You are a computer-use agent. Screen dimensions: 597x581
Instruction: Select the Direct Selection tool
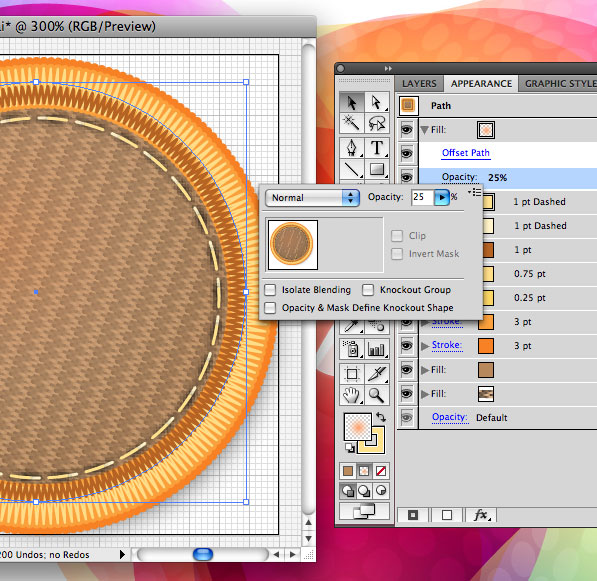[377, 102]
